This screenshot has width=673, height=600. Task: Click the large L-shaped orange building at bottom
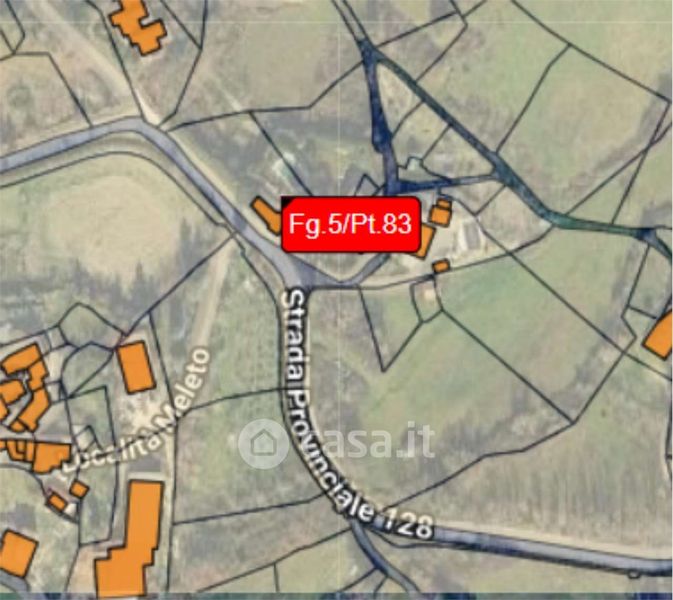(x=131, y=539)
